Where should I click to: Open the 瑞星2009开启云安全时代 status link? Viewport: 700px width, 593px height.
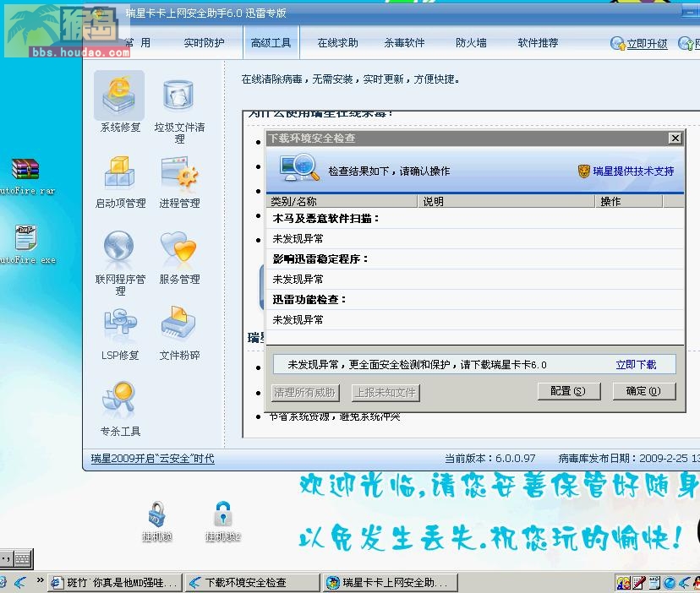point(153,458)
